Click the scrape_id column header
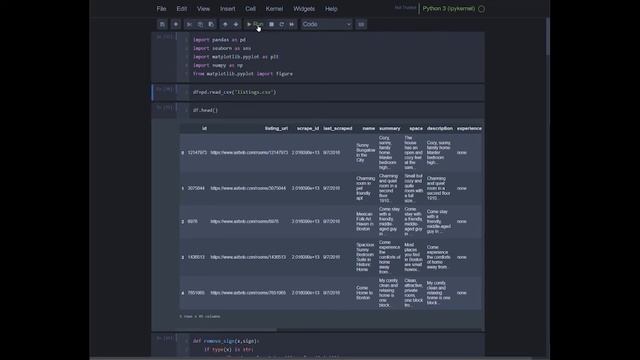Image resolution: width=640 pixels, height=360 pixels. coord(308,129)
